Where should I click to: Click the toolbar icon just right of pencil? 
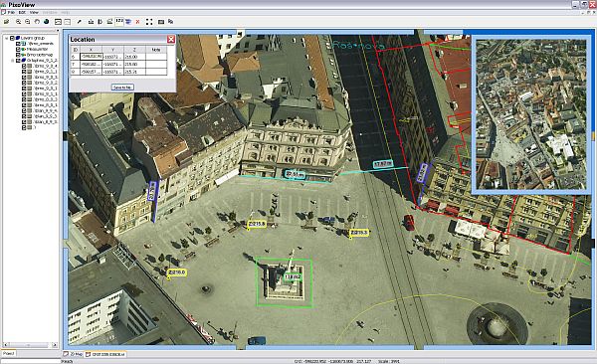(x=91, y=22)
